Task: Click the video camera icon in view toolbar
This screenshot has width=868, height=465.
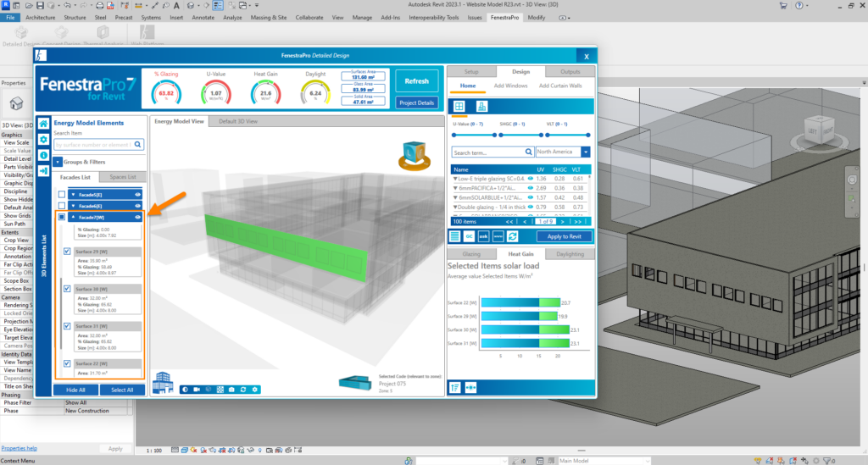Action: click(197, 390)
